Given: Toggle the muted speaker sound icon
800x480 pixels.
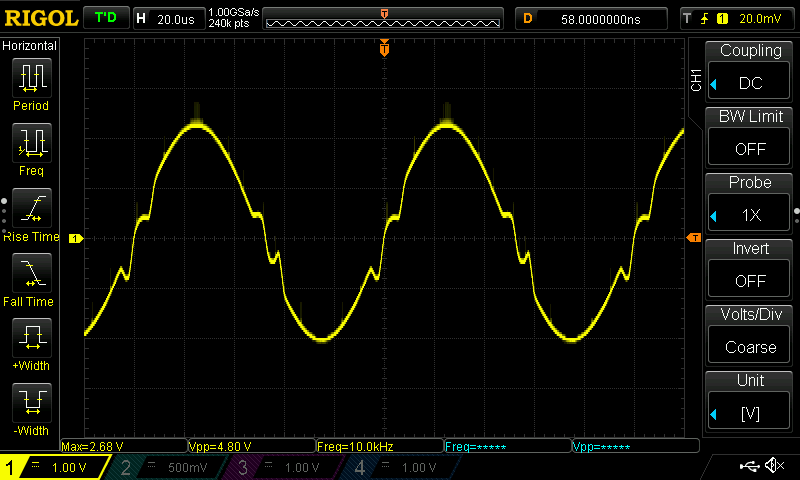Looking at the screenshot, I should click(773, 466).
